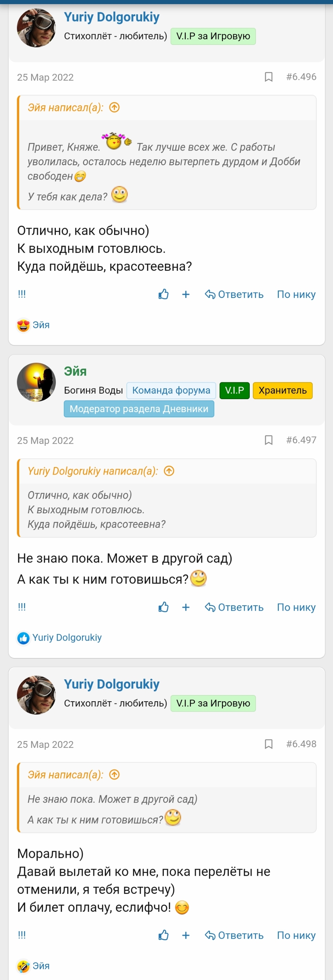Like Эйя's post #6.497
Image resolution: width=333 pixels, height=980 pixels.
point(163,607)
